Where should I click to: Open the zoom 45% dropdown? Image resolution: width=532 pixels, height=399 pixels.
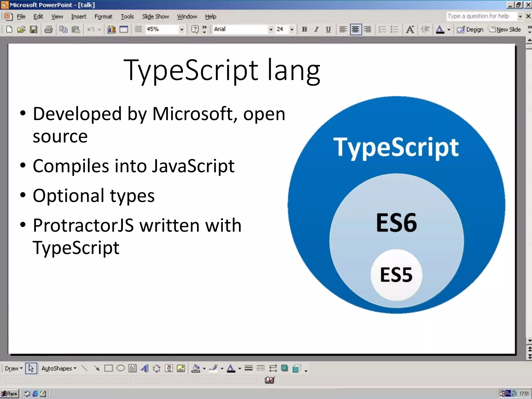click(182, 29)
